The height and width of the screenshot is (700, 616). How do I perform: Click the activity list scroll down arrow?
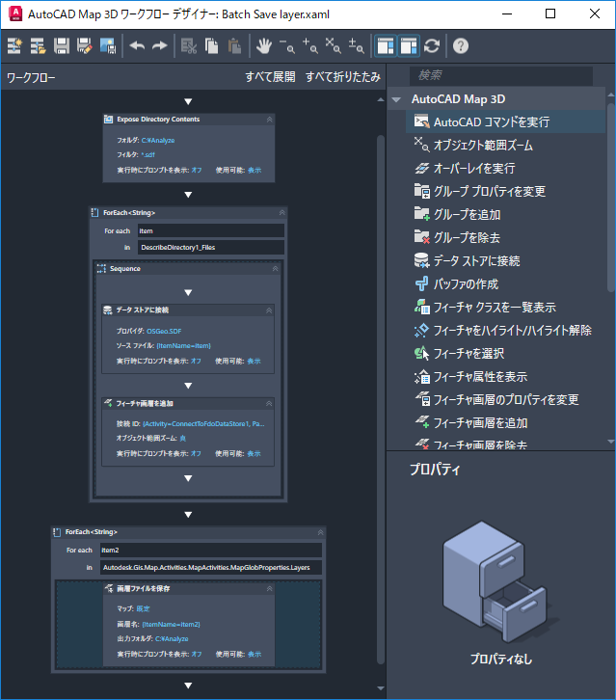pyautogui.click(x=611, y=442)
